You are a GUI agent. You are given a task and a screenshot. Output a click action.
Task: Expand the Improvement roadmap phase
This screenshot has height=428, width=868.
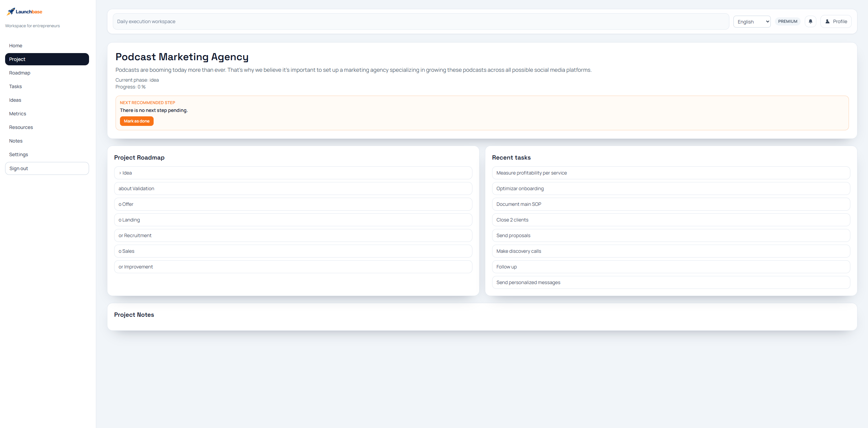pyautogui.click(x=293, y=267)
